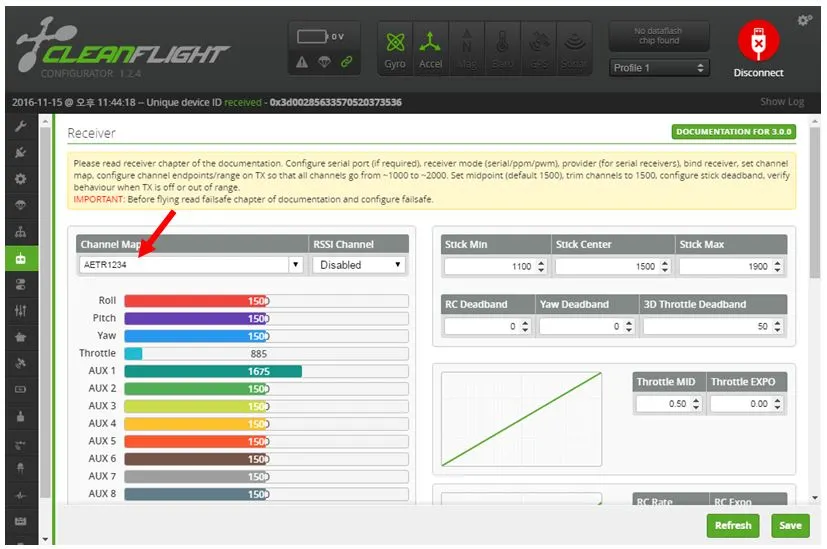Screen dimensions: 827x549
Task: Open options via top-right gears icon
Action: [x=804, y=21]
